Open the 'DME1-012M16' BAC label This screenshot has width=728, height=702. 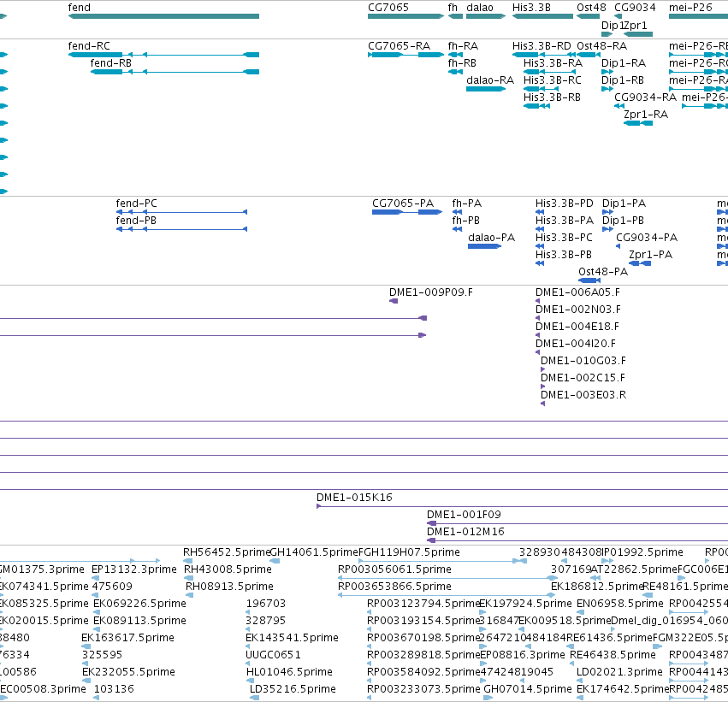pos(465,532)
